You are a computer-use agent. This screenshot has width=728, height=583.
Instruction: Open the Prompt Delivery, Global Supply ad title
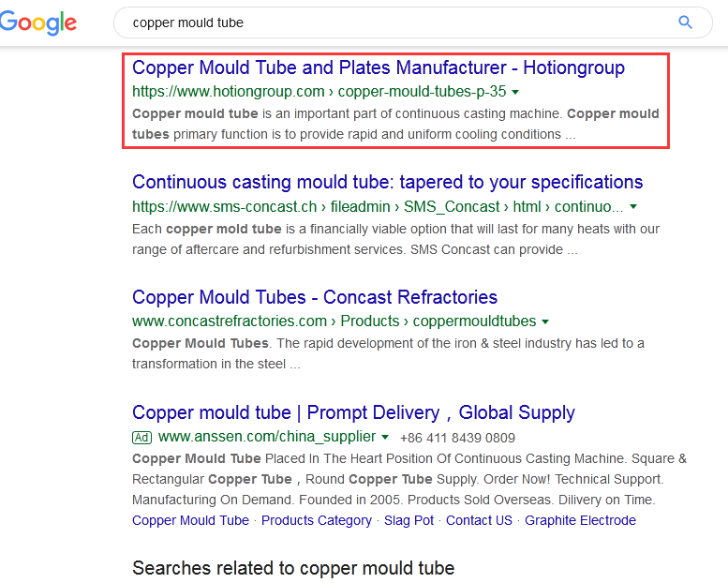pos(353,412)
